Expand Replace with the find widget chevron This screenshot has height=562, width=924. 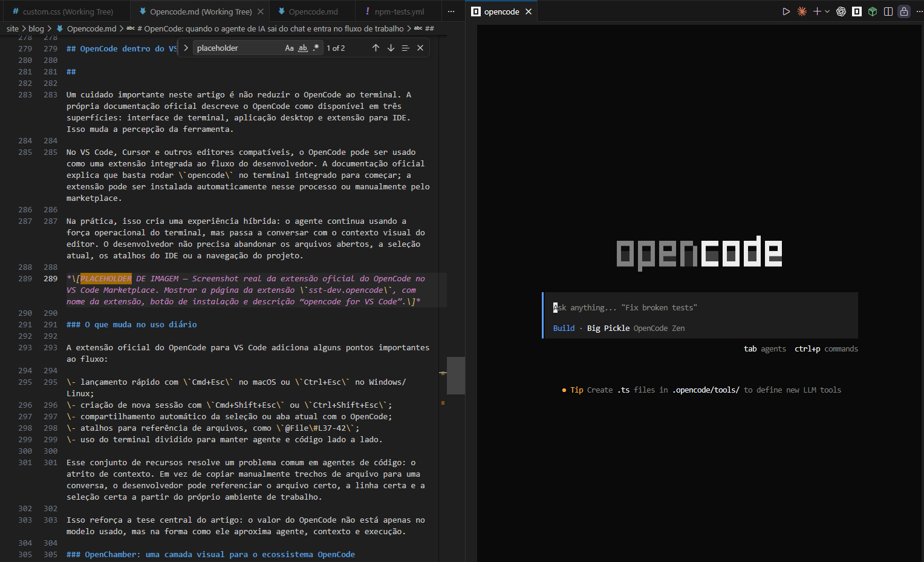186,48
